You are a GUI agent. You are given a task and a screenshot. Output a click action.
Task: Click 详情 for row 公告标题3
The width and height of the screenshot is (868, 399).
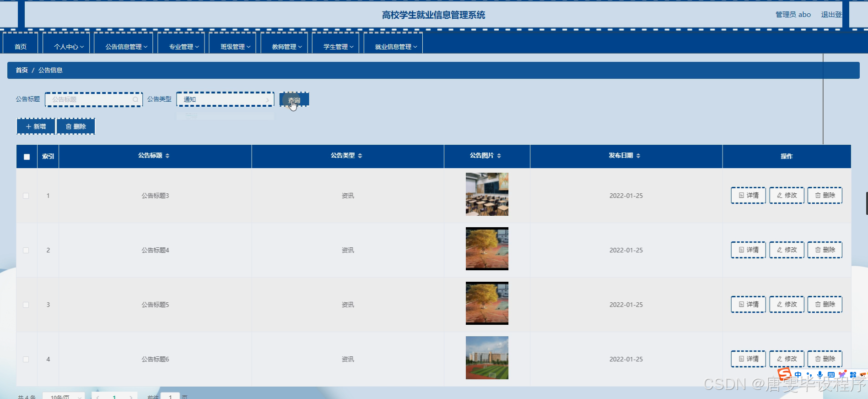749,195
